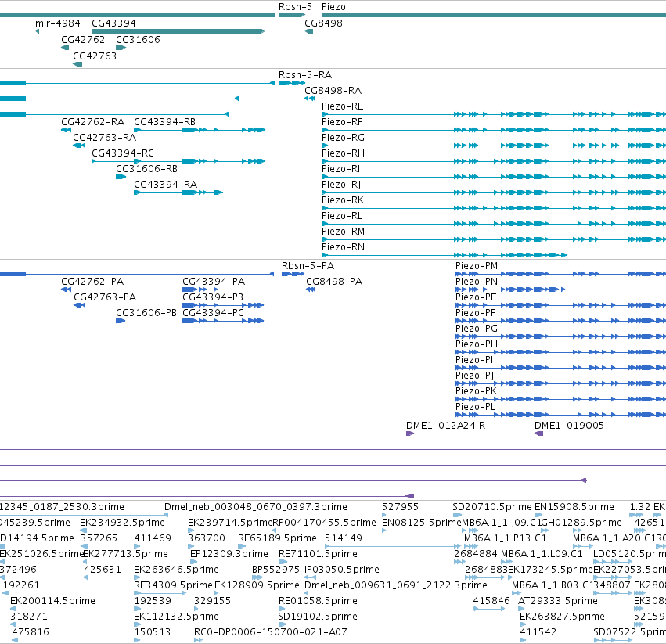Select protein CG43394-PA
Screen dimensions: 666x644
(214, 282)
